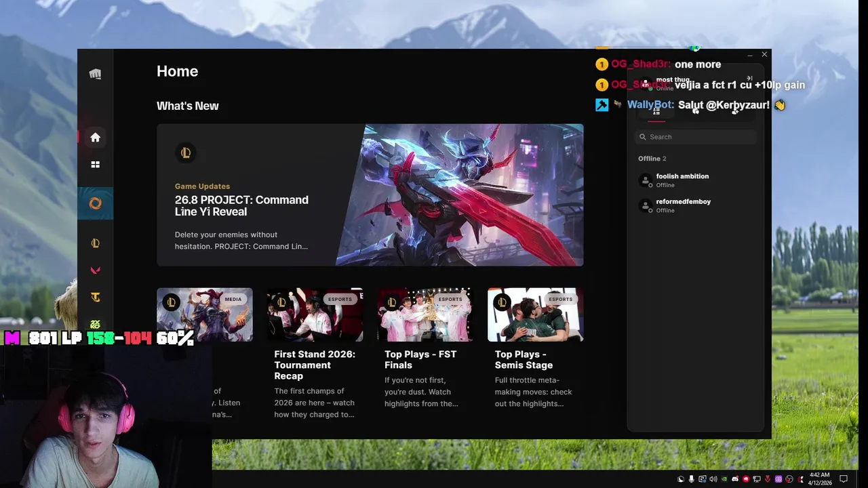Open Top Plays - Semis Stage title
This screenshot has height=488, width=868.
tap(524, 359)
